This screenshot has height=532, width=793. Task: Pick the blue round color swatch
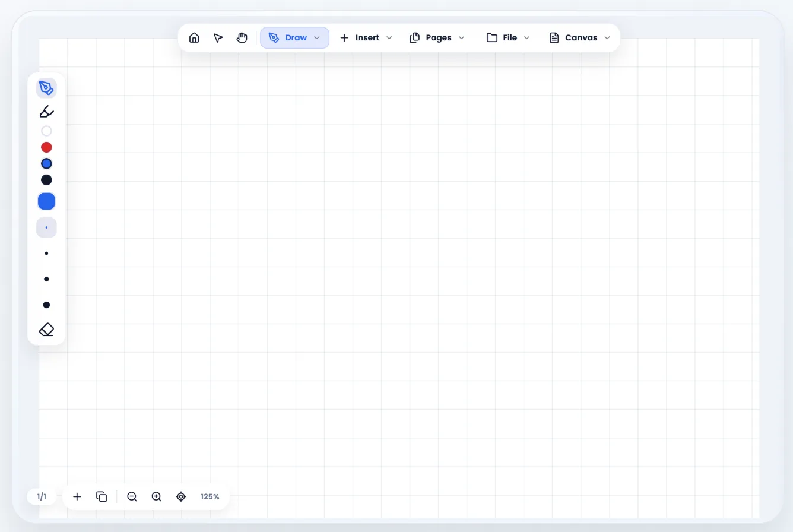46,163
